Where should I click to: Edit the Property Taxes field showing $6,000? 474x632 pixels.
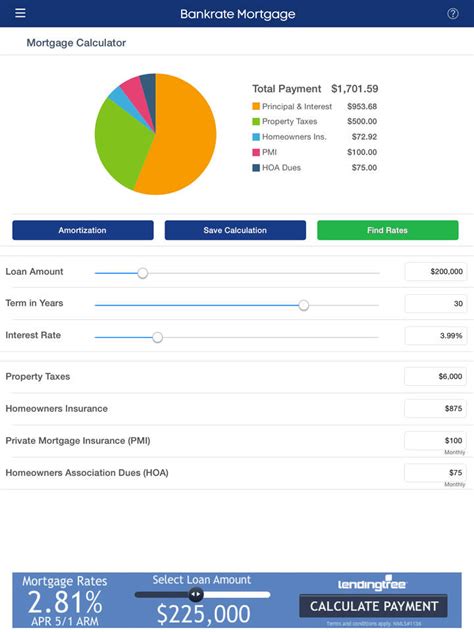point(436,376)
